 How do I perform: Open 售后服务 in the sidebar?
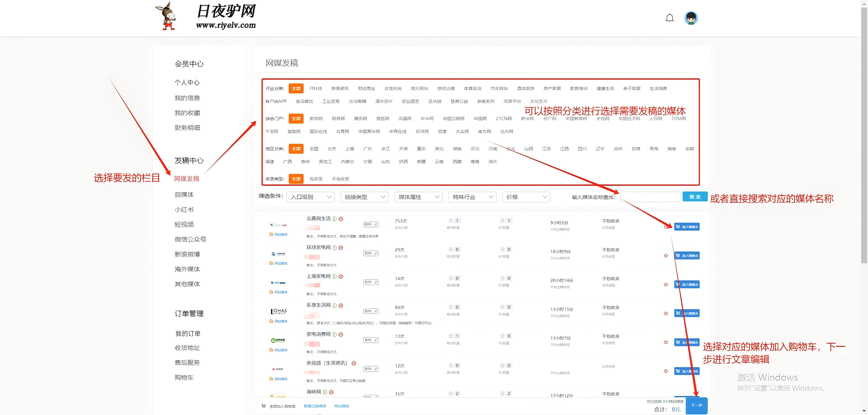pos(187,363)
